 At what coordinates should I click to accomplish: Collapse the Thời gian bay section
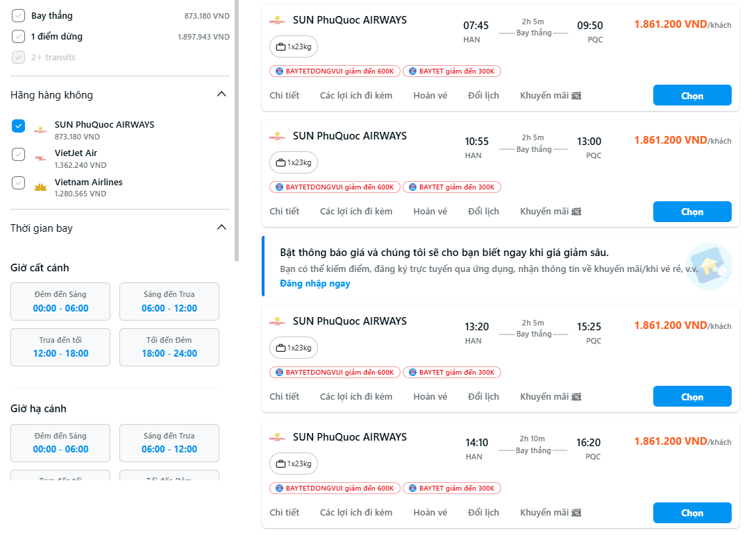221,228
